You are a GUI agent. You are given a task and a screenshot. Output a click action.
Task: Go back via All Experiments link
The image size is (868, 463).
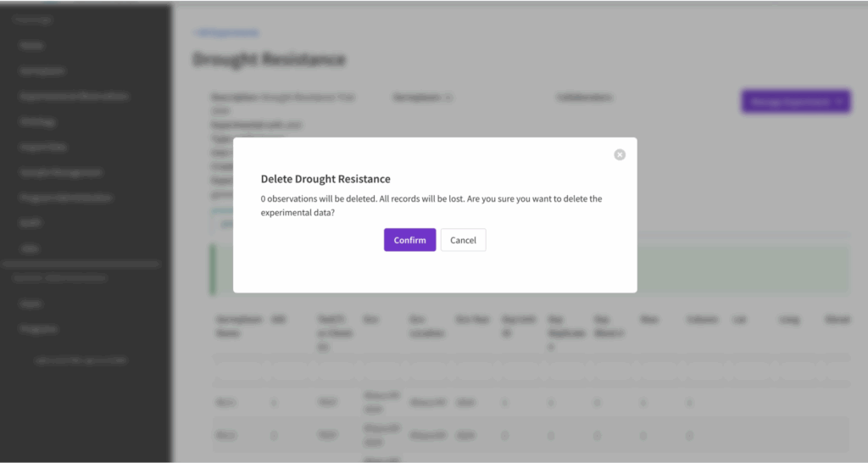click(226, 33)
